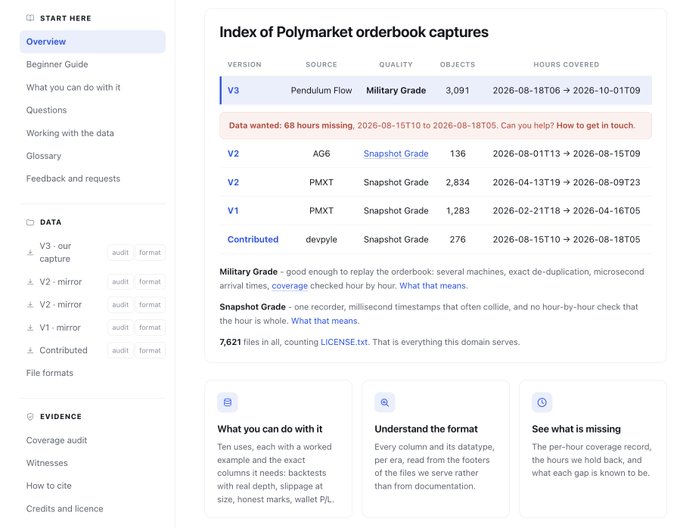Open the Questions page
Screen dimensions: 680x528
pyautogui.click(x=46, y=110)
